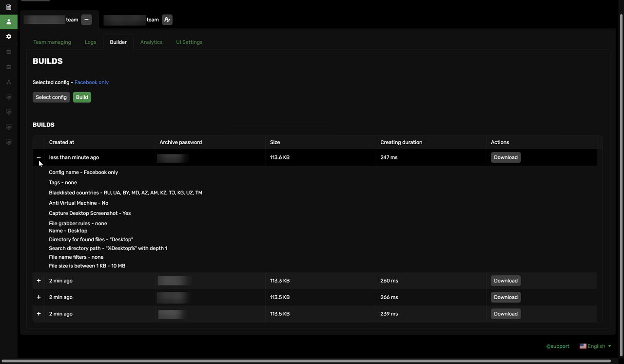Select the network hierarchy icon in the sidebar
The image size is (624, 364).
(8, 82)
